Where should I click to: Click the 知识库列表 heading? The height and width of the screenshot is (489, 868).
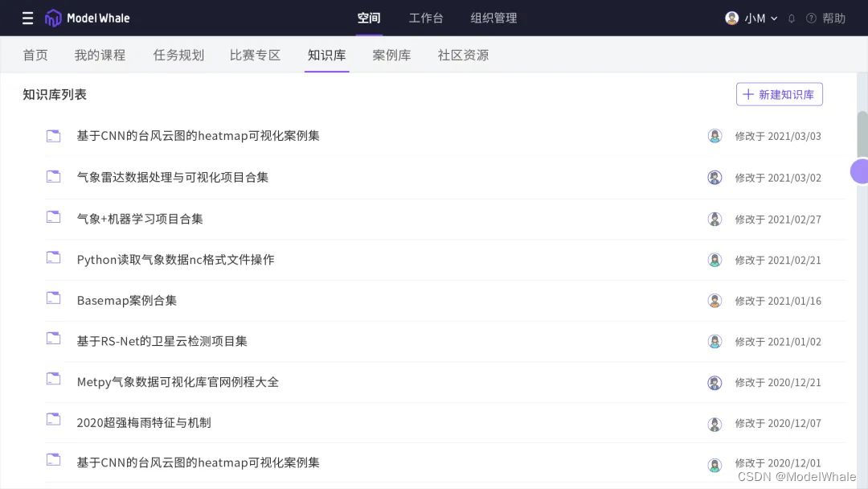pyautogui.click(x=55, y=95)
